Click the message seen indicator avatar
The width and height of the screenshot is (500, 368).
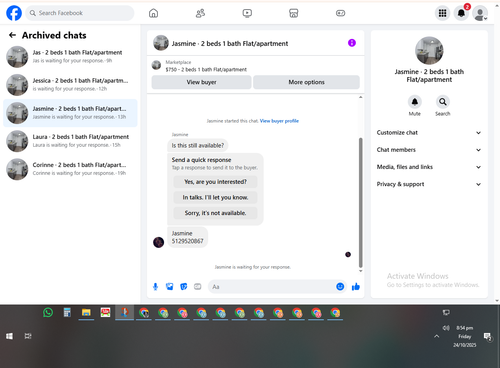tap(348, 254)
